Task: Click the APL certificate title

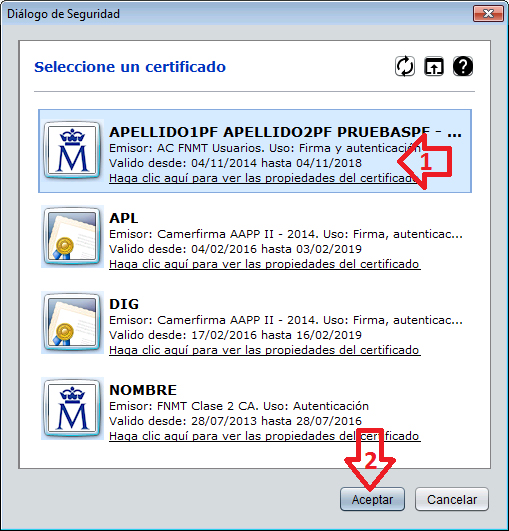Action: coord(124,218)
